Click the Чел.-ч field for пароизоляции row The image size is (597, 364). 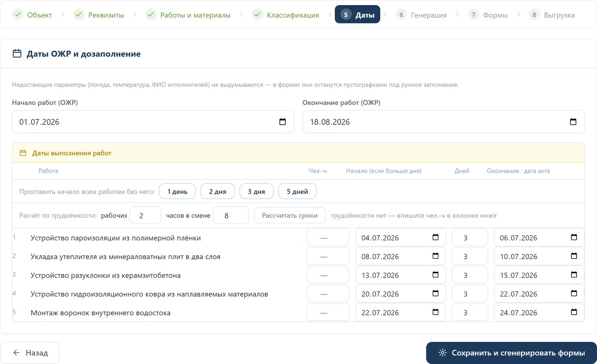point(328,237)
